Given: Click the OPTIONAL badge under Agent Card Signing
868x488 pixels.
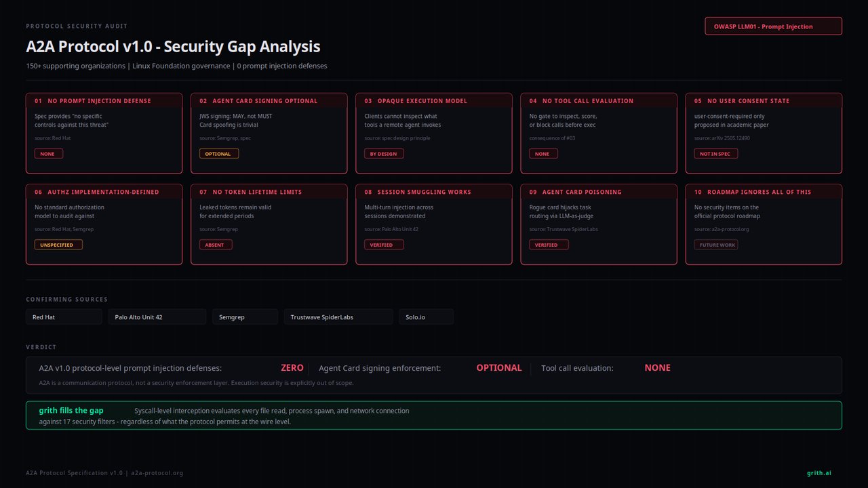Looking at the screenshot, I should (218, 153).
